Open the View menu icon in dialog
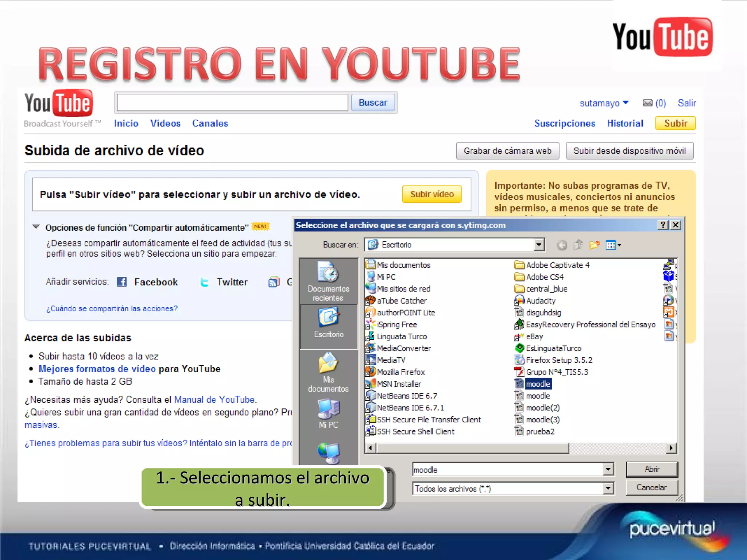This screenshot has height=560, width=747. click(x=613, y=245)
